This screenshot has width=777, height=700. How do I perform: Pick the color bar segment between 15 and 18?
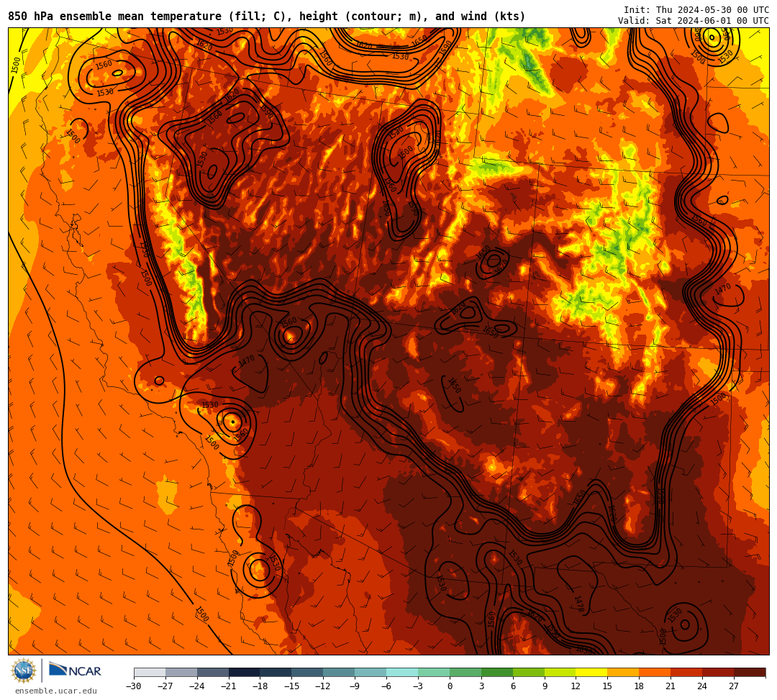coord(623,672)
